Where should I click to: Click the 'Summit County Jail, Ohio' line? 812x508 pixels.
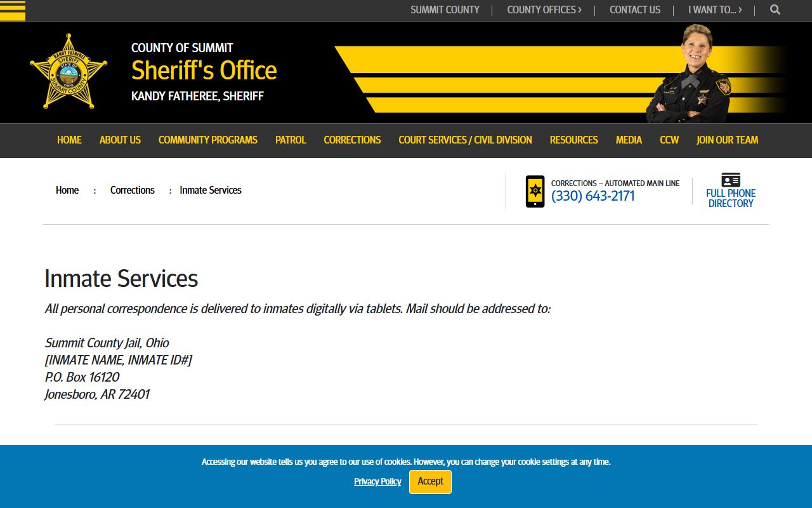pyautogui.click(x=107, y=343)
